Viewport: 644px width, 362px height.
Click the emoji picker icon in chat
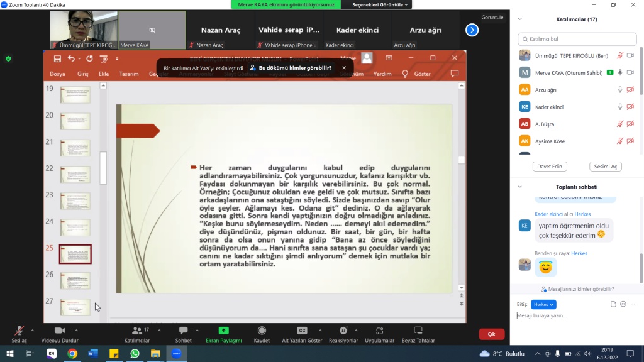(x=623, y=304)
